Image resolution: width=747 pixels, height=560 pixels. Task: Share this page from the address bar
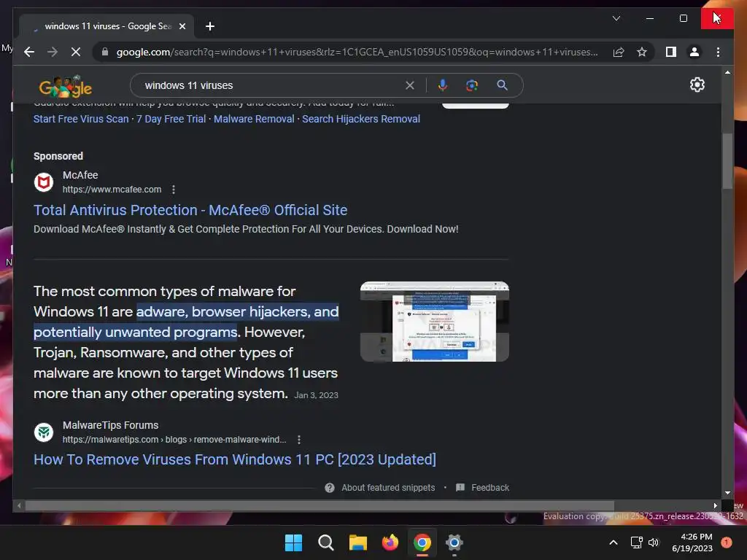click(x=619, y=52)
